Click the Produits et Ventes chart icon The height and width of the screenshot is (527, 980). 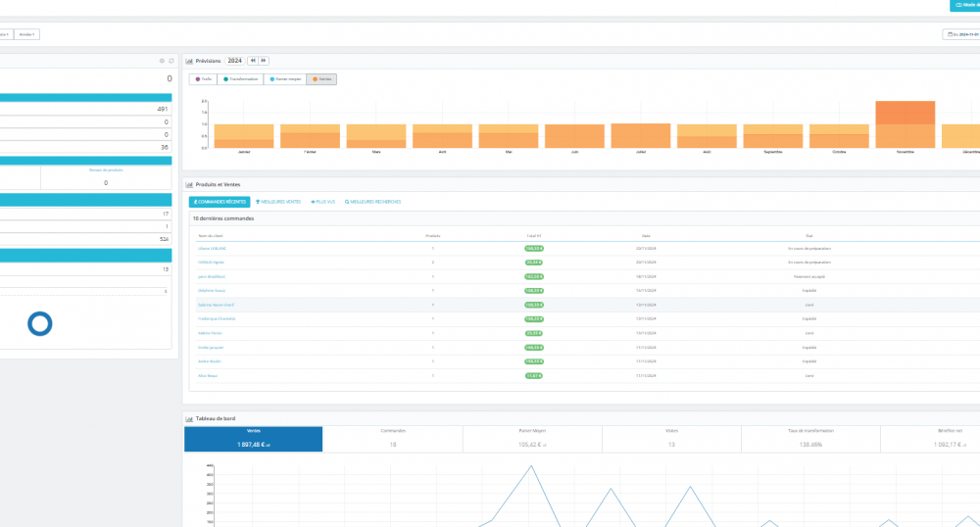point(188,184)
